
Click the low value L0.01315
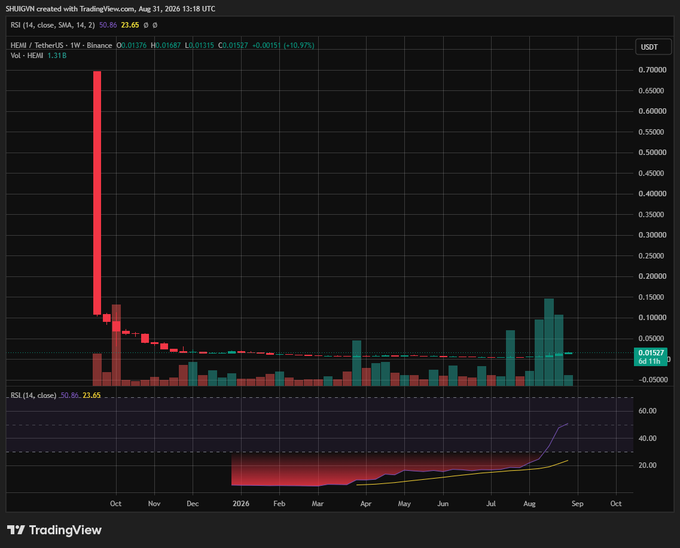pos(199,45)
